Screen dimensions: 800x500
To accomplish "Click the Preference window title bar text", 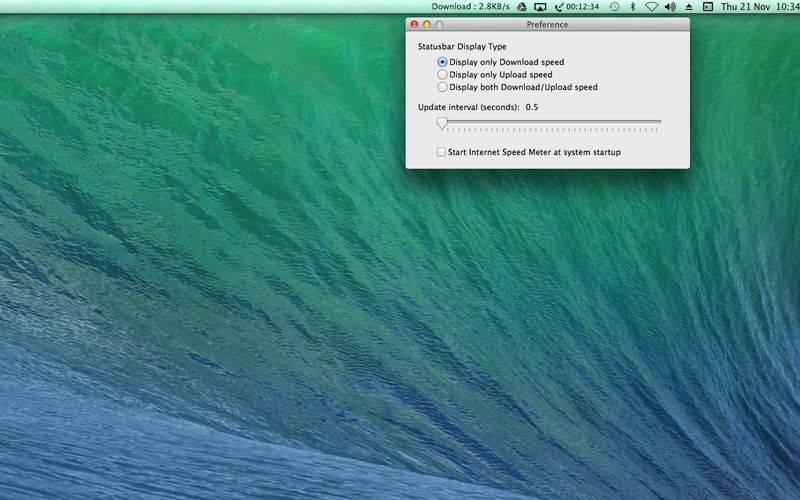I will [547, 24].
